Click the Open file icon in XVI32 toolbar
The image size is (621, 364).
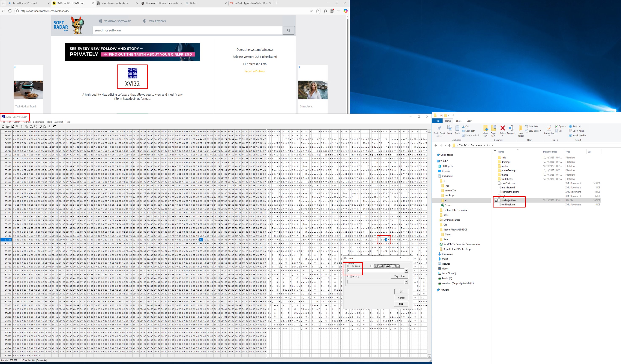[x=8, y=126]
